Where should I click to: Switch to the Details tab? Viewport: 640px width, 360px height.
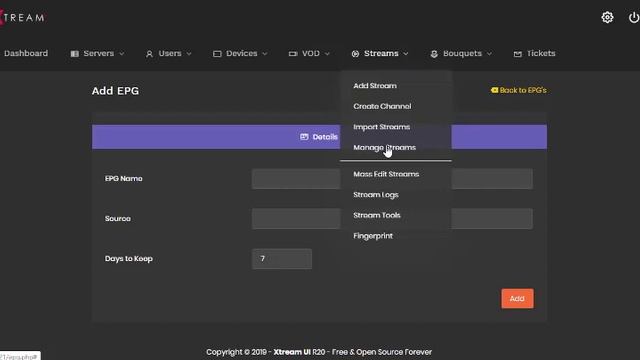(x=319, y=137)
